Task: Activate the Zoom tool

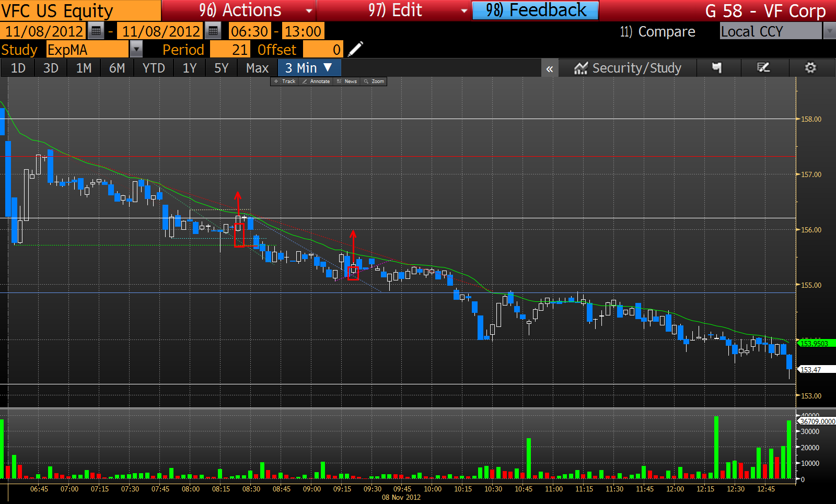Action: pyautogui.click(x=374, y=81)
